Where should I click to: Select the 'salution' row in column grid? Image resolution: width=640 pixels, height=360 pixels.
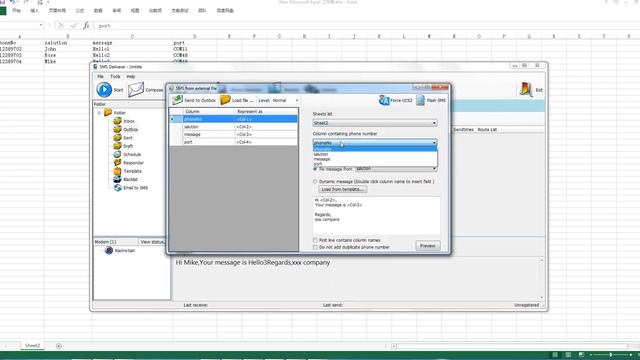pos(233,127)
